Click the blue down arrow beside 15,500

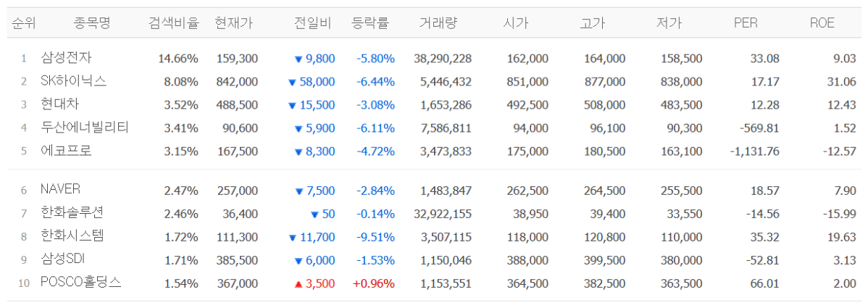pos(292,105)
